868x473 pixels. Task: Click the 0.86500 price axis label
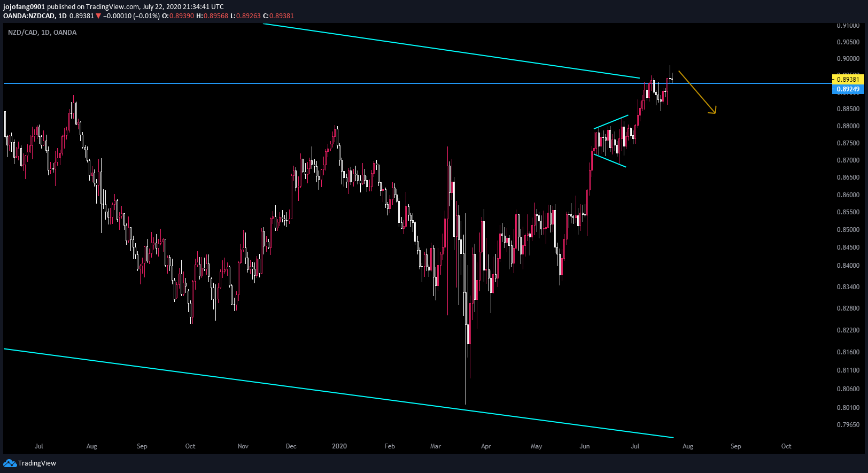tap(848, 177)
